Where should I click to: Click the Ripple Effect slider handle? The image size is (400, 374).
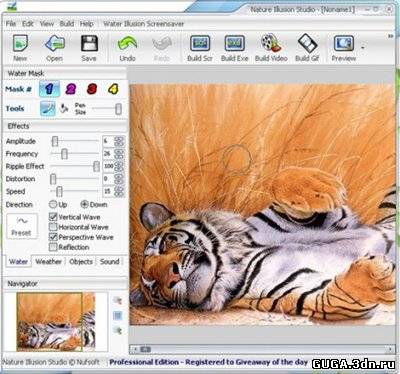96,166
